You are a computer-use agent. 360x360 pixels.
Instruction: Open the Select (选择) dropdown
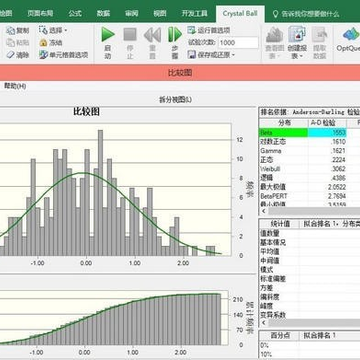tap(53, 31)
